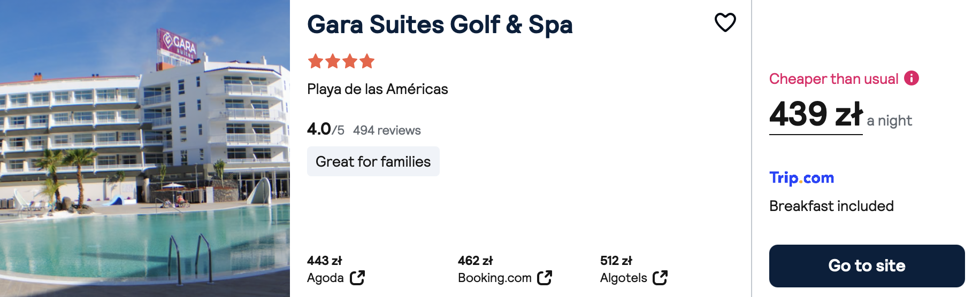Click the Go to site button
Image resolution: width=980 pixels, height=297 pixels.
pos(867,266)
